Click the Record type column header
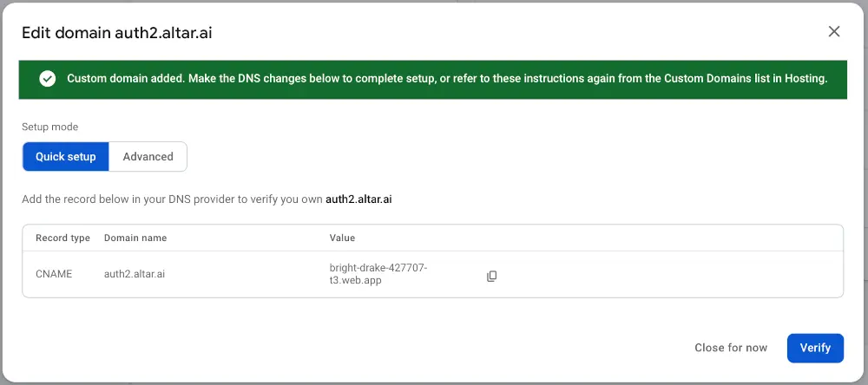The height and width of the screenshot is (385, 868). point(62,238)
